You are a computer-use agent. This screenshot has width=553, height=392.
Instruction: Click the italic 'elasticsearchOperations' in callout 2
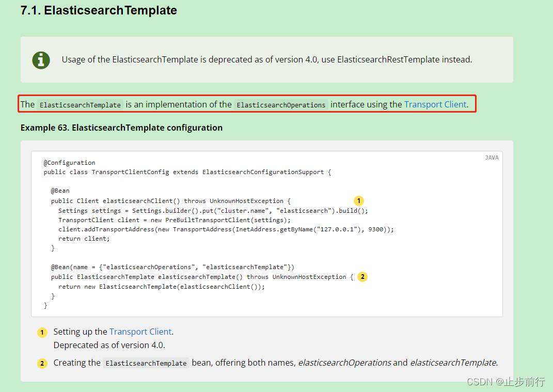(x=344, y=363)
